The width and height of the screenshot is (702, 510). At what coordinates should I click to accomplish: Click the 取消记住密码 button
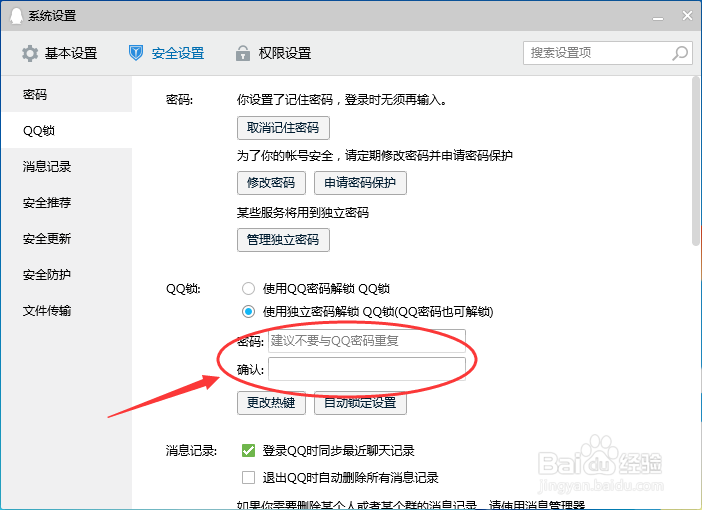283,128
